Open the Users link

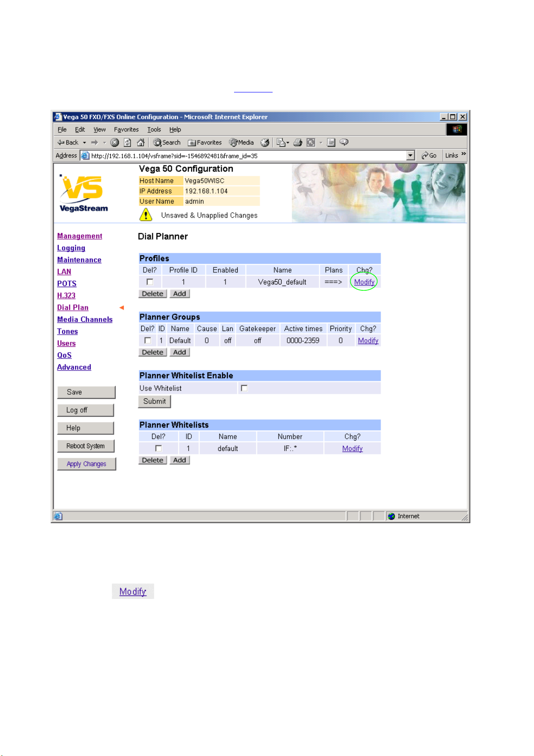[x=66, y=343]
